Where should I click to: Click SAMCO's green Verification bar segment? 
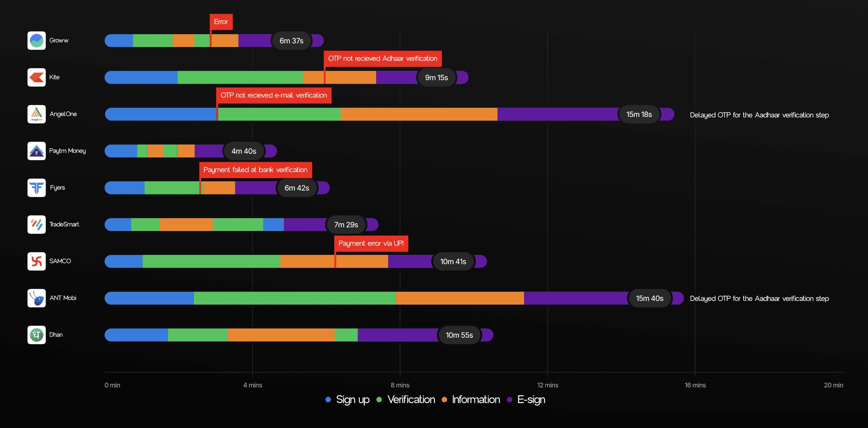(211, 261)
